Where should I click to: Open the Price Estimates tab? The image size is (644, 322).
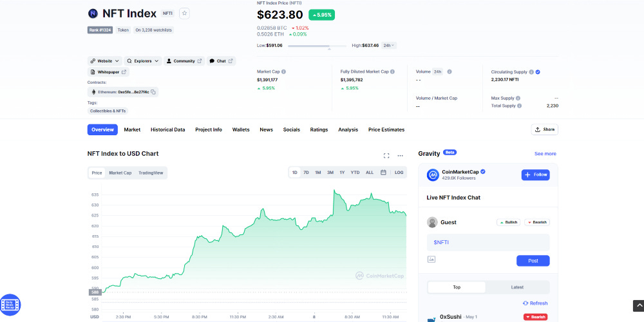coord(386,130)
